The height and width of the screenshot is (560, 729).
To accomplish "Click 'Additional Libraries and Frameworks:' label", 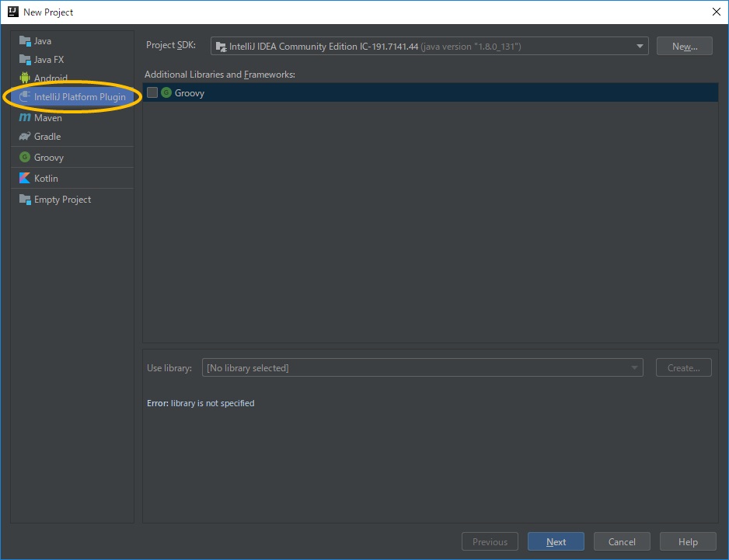I will 220,75.
